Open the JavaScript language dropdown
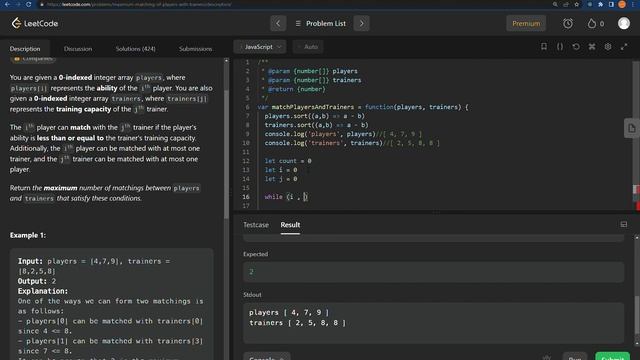 point(260,47)
